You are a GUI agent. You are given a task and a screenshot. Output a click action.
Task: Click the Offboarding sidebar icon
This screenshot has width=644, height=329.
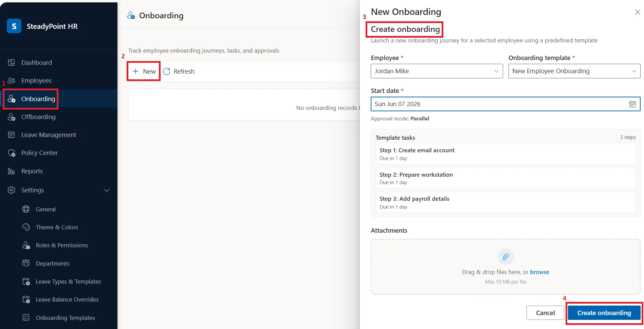click(x=12, y=117)
